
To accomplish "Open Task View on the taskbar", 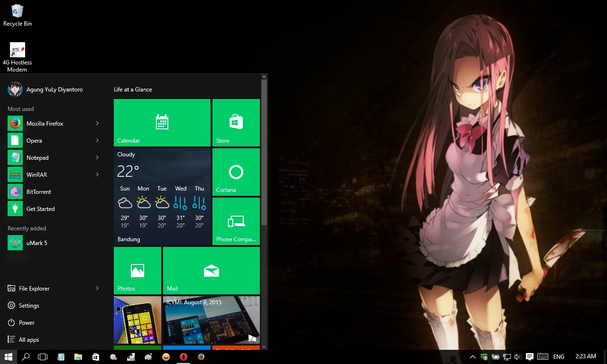I will coord(43,357).
